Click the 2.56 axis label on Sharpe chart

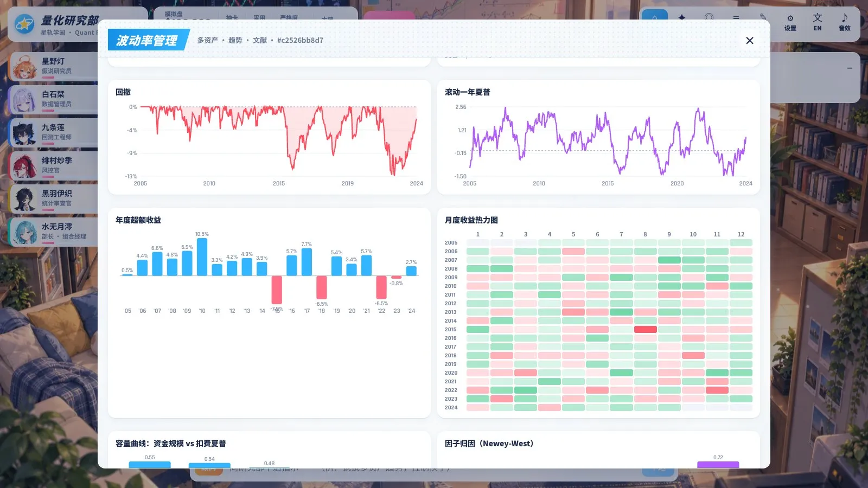click(461, 107)
